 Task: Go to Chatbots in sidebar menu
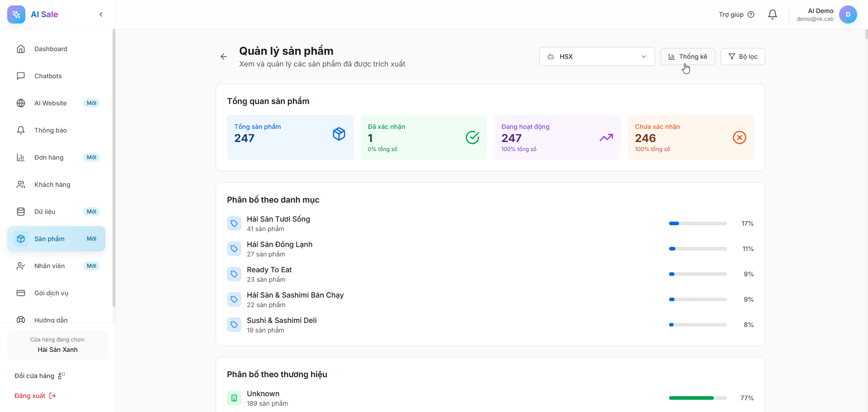[48, 76]
